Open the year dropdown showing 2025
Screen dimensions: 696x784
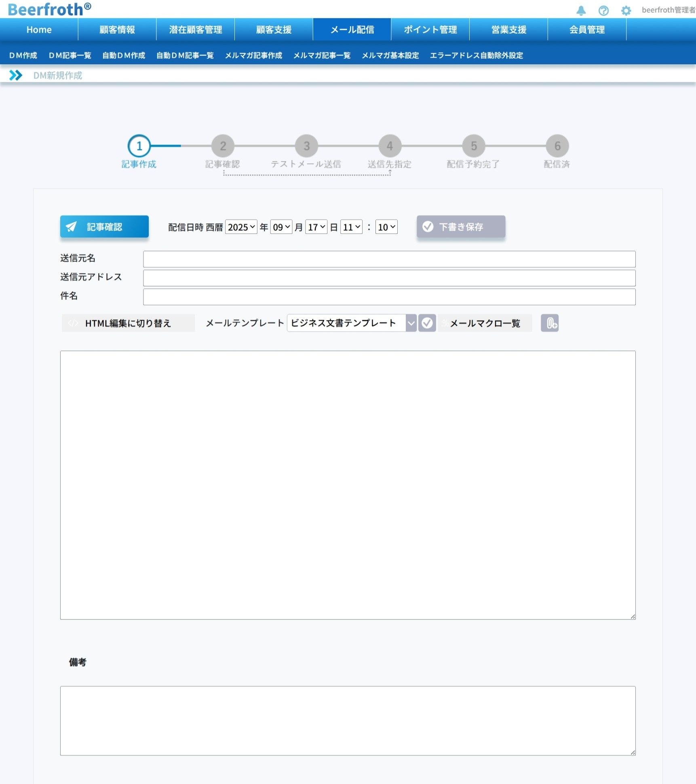click(x=241, y=227)
